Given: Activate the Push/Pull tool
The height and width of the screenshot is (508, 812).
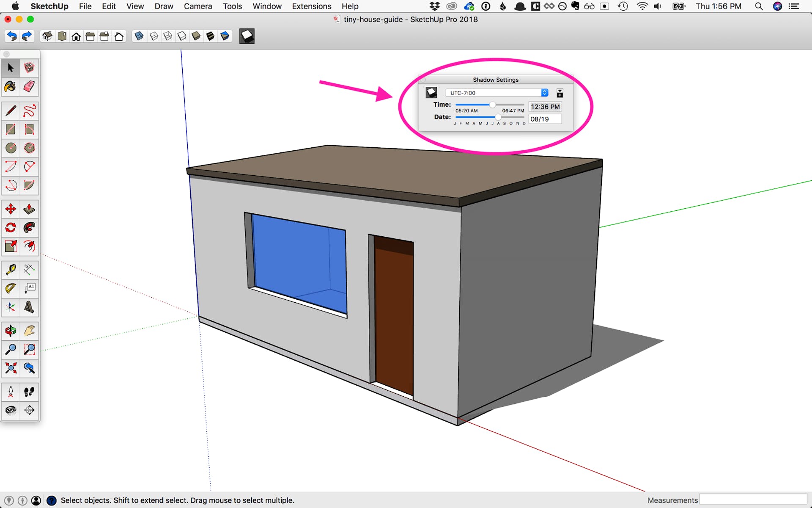Looking at the screenshot, I should (29, 209).
